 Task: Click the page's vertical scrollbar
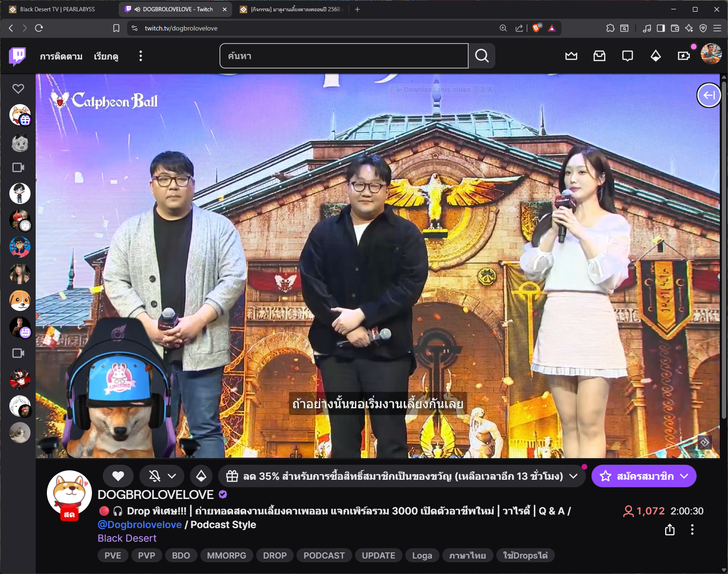[724, 249]
